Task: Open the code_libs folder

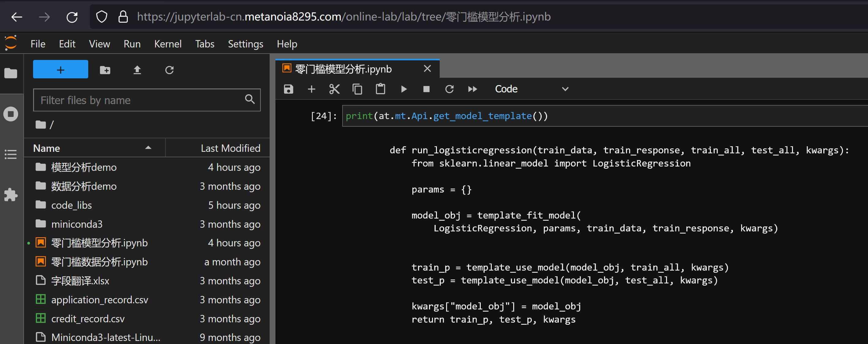Action: tap(71, 205)
